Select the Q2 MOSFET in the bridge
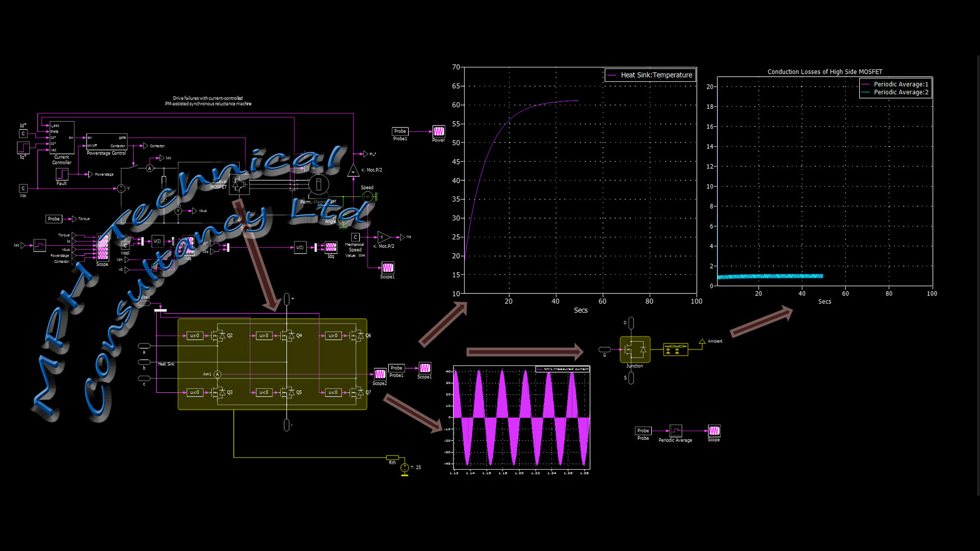Screen dimensions: 980x551 point(218,336)
